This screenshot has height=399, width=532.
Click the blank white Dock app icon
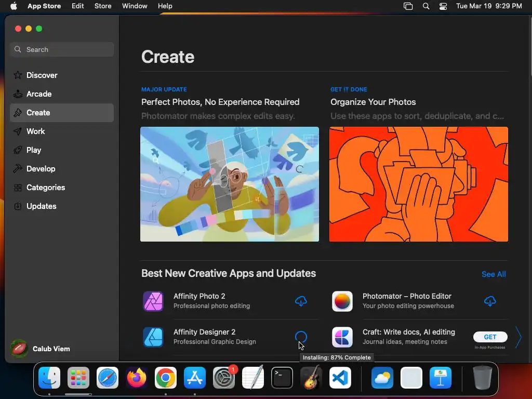[x=411, y=378]
